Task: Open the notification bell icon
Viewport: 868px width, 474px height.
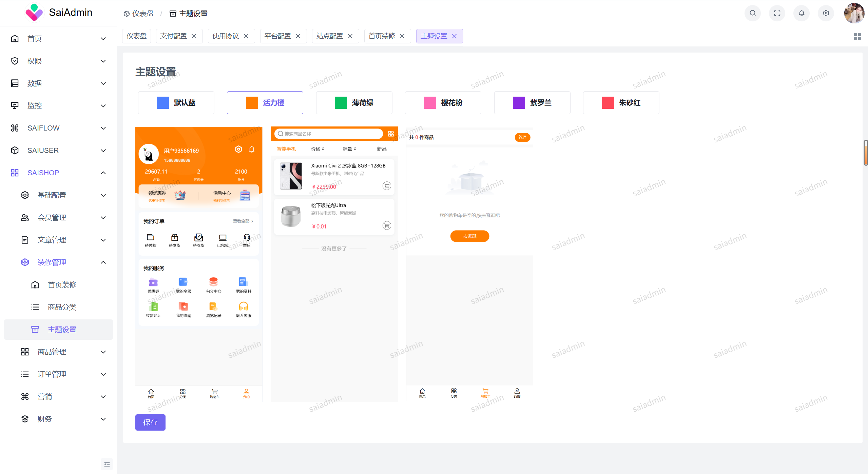Action: pyautogui.click(x=801, y=13)
